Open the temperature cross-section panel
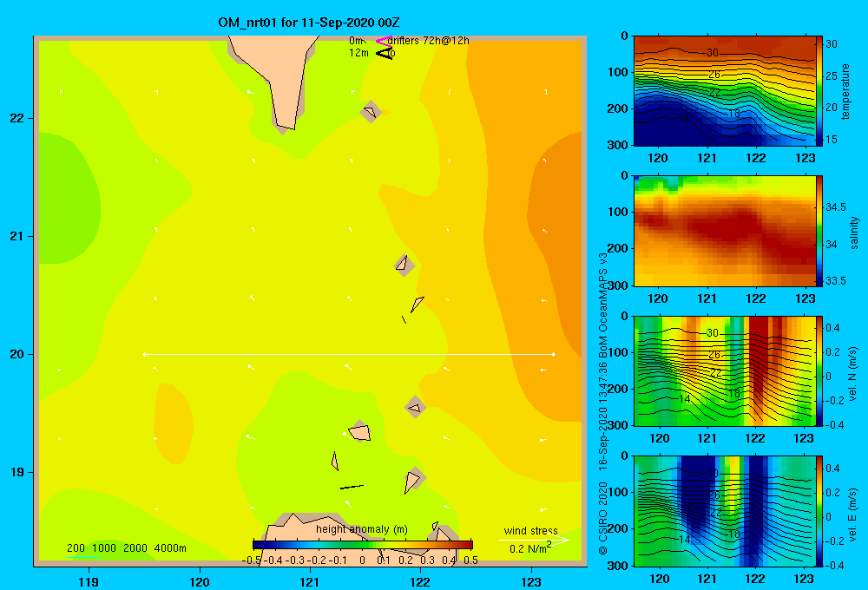Image resolution: width=868 pixels, height=590 pixels. click(724, 91)
